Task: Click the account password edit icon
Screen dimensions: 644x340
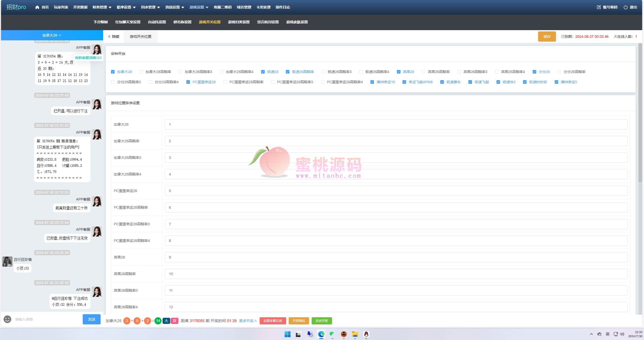Action: click(x=599, y=7)
